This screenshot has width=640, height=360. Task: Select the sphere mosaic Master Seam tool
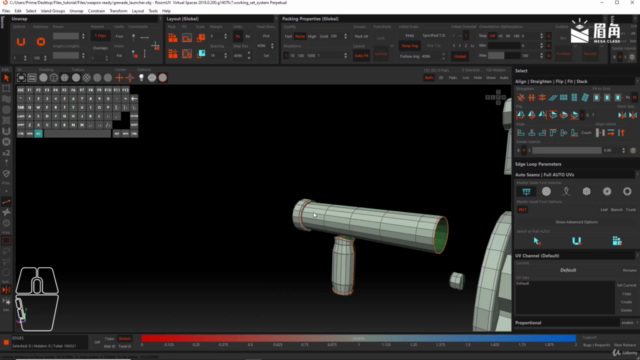click(x=546, y=191)
